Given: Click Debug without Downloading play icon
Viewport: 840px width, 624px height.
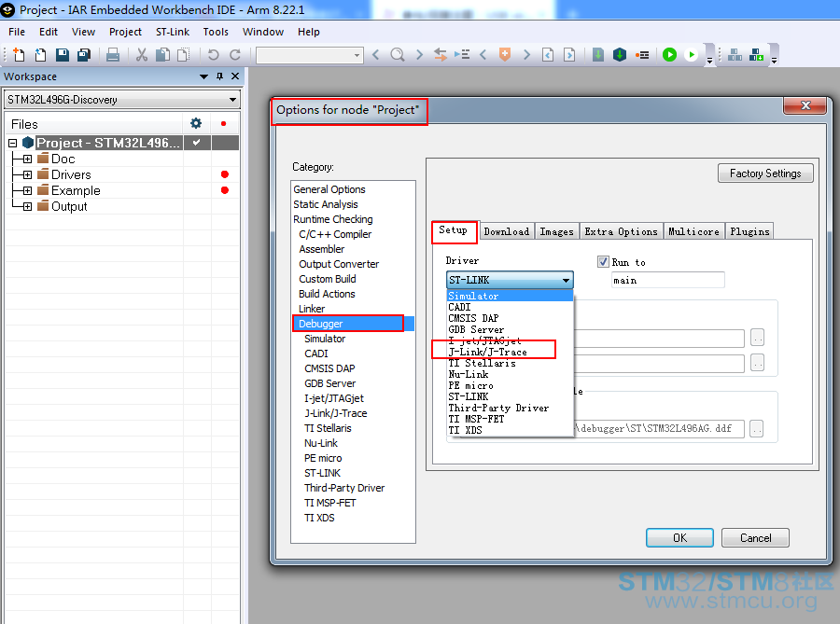Looking at the screenshot, I should (x=691, y=55).
